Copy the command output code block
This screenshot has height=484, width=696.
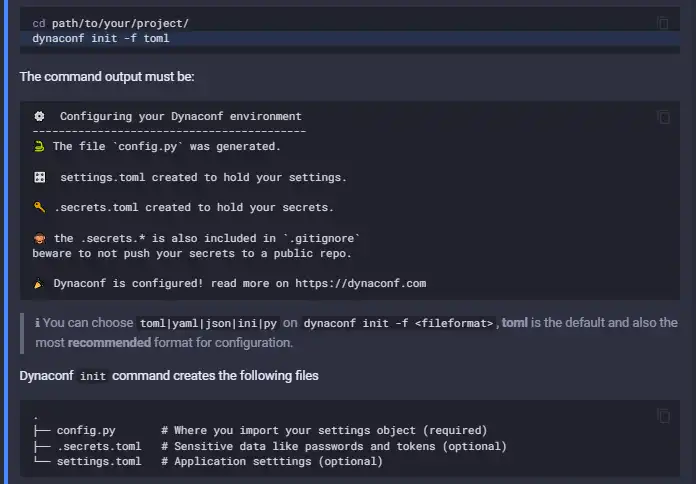[663, 117]
